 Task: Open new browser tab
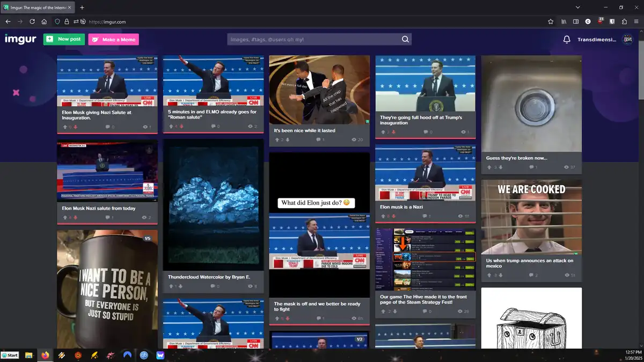(x=82, y=8)
